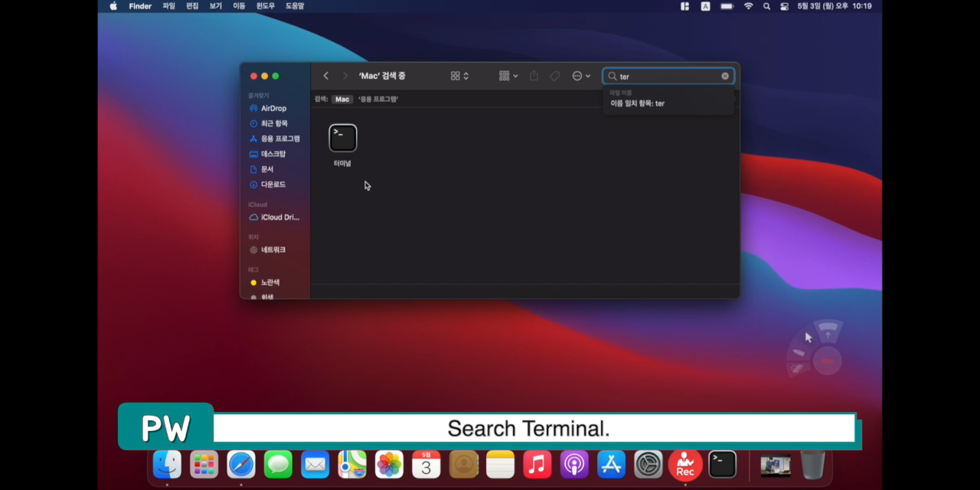
Task: Open 네트워크 in the sidebar
Action: coord(275,250)
